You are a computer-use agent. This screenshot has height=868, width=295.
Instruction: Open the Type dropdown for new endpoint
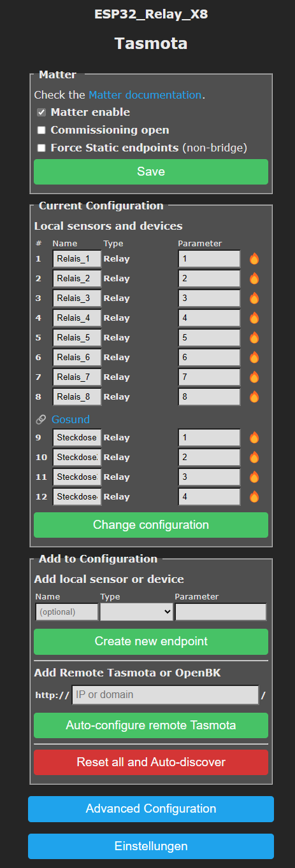point(136,612)
